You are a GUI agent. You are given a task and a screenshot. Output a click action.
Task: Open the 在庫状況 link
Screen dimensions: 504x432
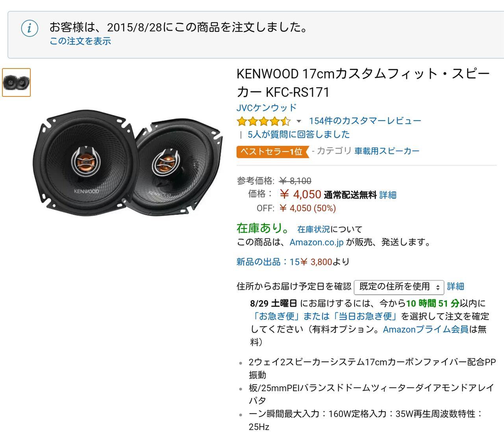click(313, 229)
